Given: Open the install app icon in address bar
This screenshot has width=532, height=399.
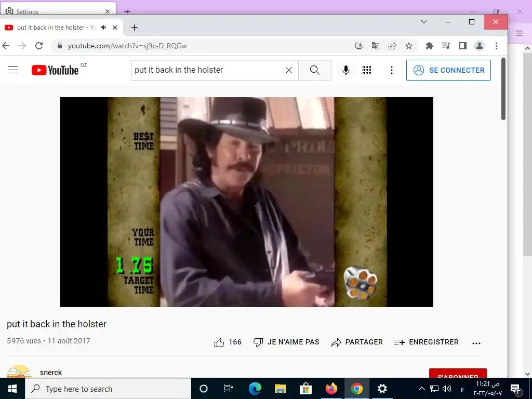Looking at the screenshot, I should [358, 46].
